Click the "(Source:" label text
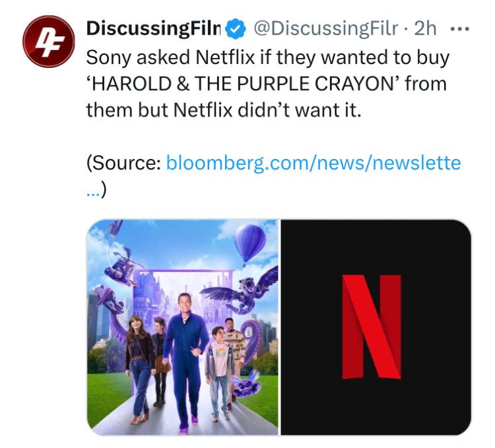The width and height of the screenshot is (495, 448). [124, 163]
